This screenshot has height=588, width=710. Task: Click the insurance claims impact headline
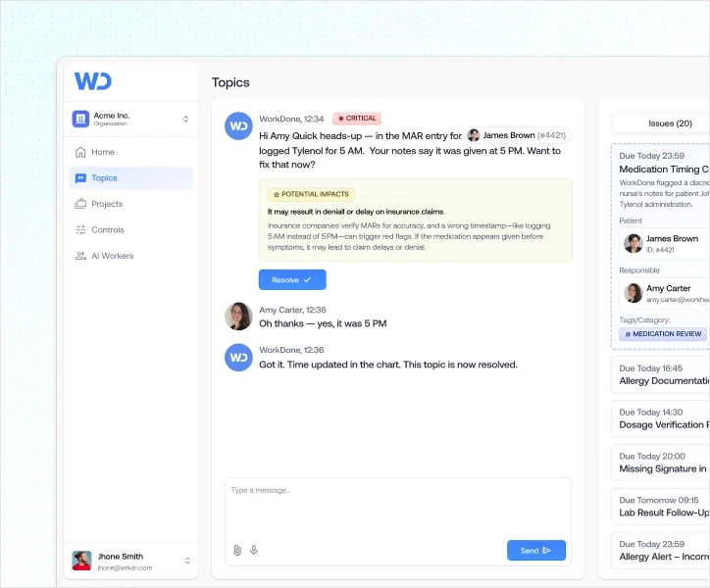(x=355, y=212)
